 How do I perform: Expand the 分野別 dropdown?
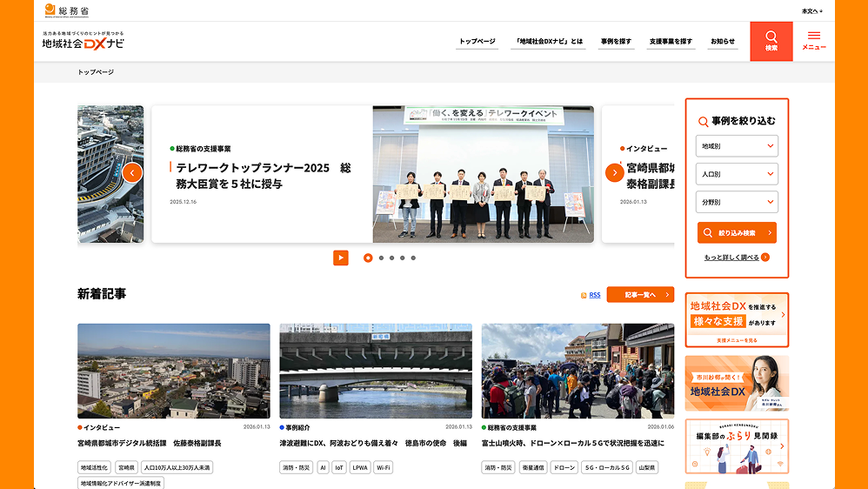(x=737, y=202)
